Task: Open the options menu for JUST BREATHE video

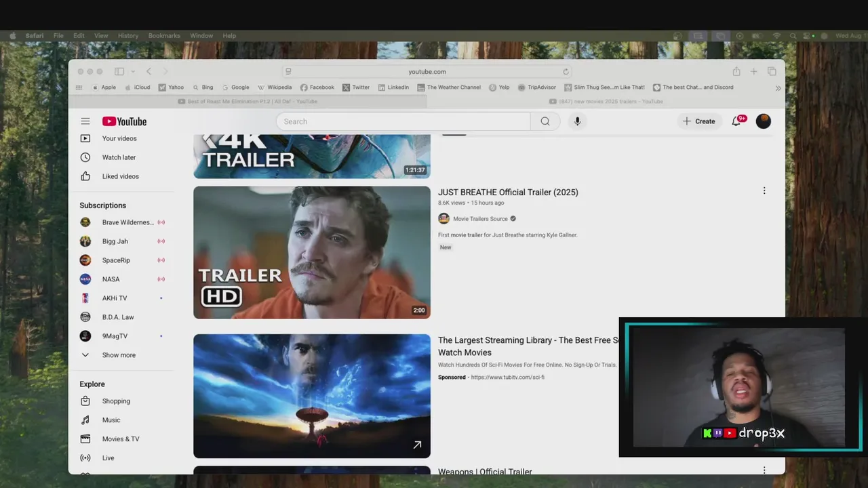Action: pos(764,191)
